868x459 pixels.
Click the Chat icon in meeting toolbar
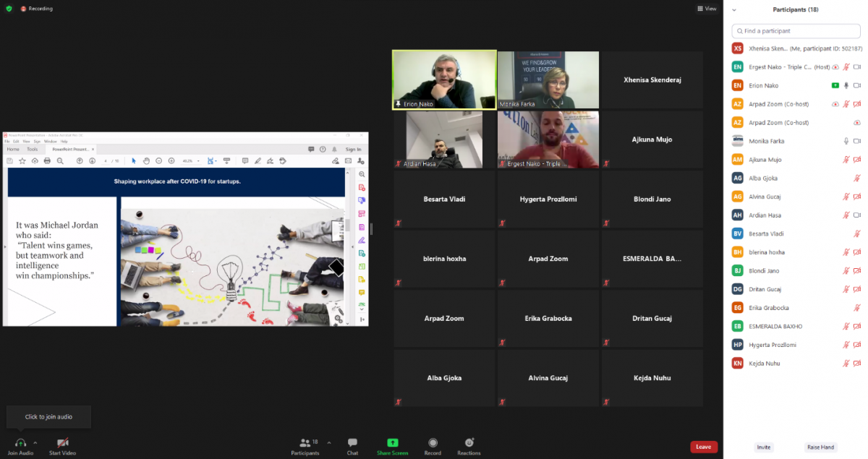coord(352,442)
